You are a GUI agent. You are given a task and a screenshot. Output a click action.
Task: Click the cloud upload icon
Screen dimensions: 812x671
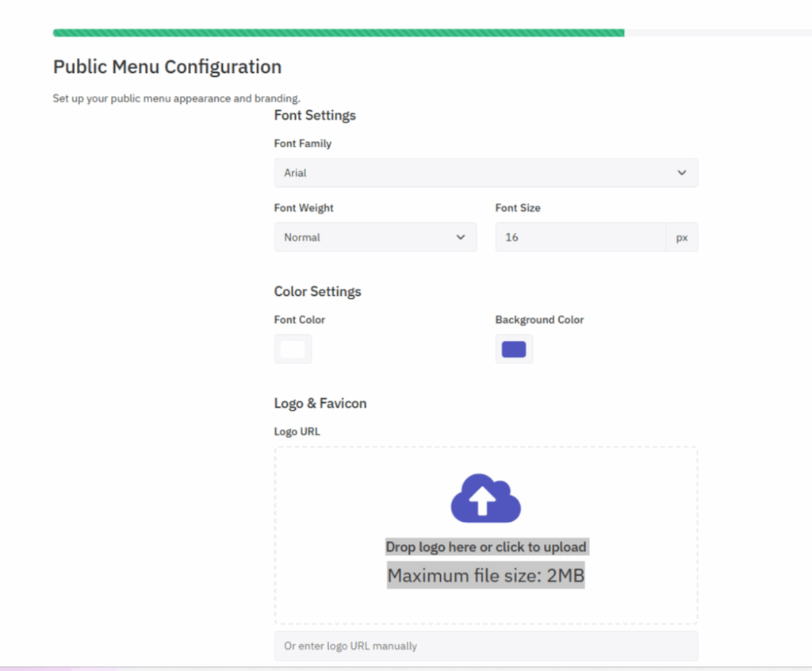485,498
